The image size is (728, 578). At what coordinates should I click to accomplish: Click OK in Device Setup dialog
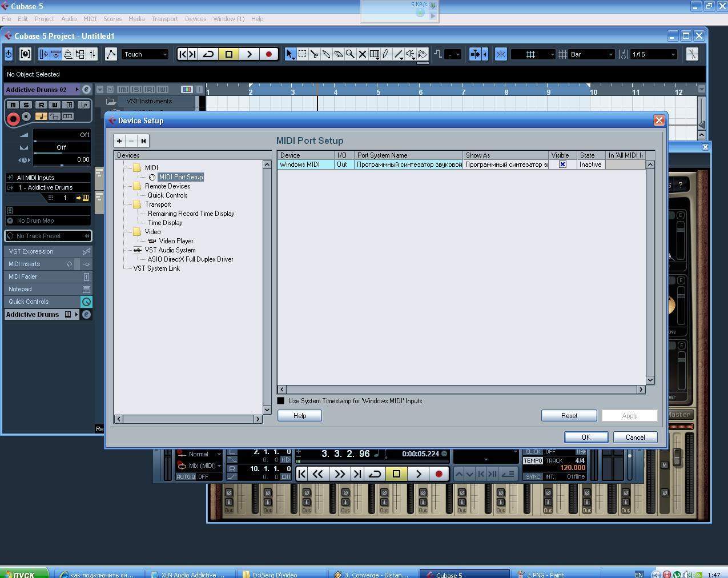(x=586, y=437)
